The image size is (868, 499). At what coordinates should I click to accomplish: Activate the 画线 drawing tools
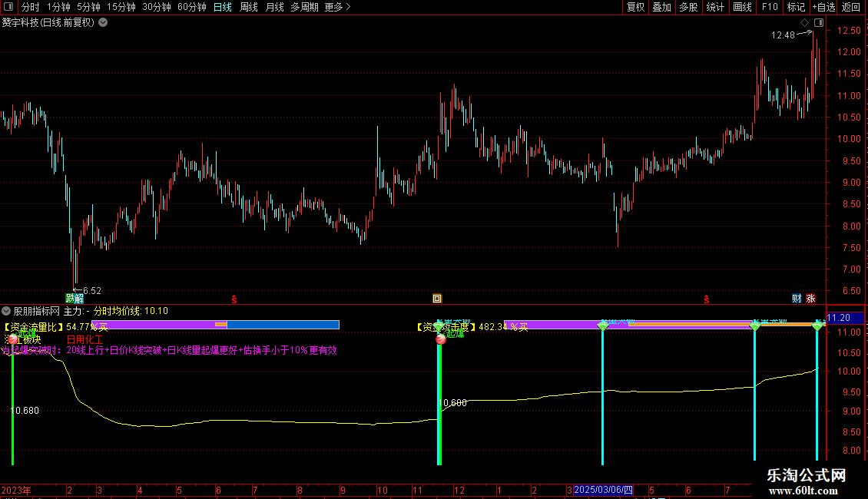(x=742, y=7)
